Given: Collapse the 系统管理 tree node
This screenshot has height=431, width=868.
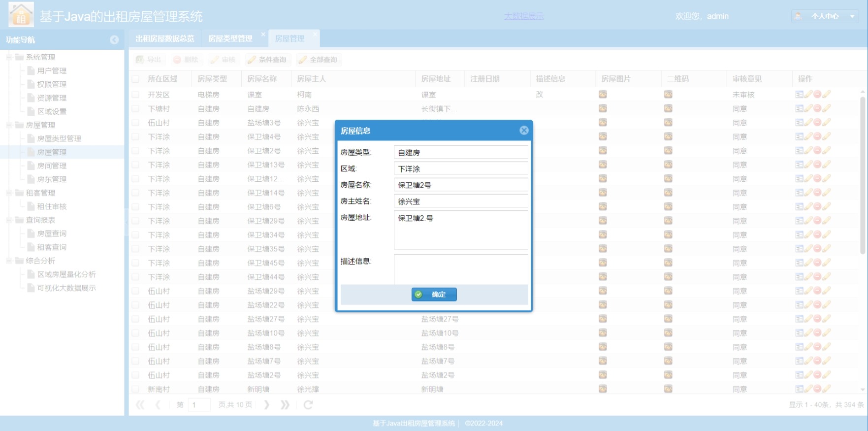Looking at the screenshot, I should coord(9,57).
